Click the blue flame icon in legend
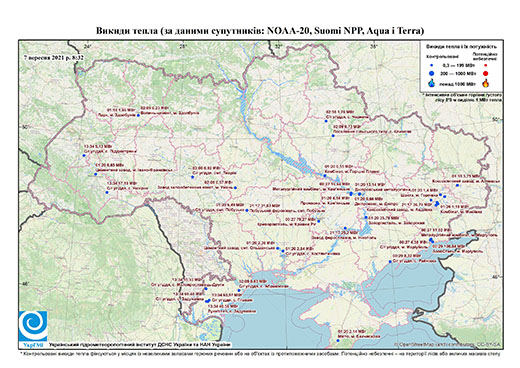Image resolution: width=520 pixels, height=368 pixels. click(x=432, y=83)
